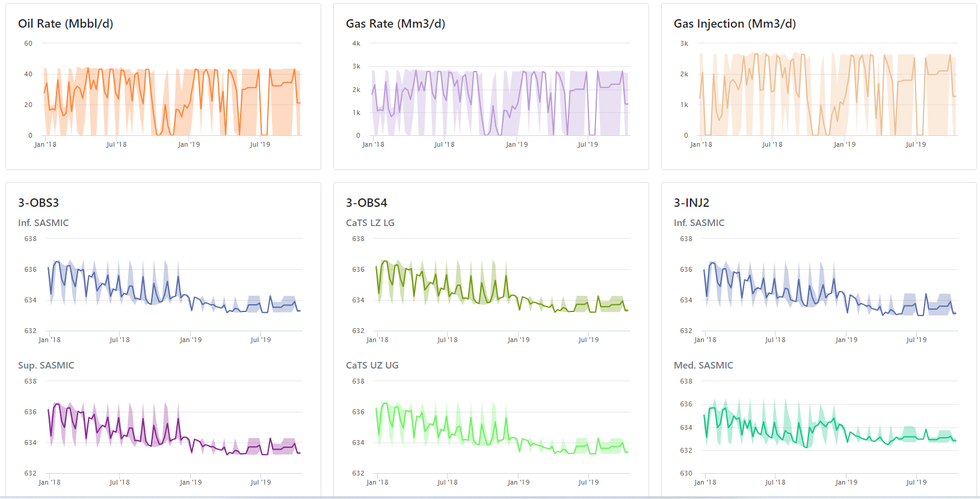Viewport: 980px width, 499px height.
Task: Select the 3-OBS4 panel heading
Action: [x=366, y=203]
